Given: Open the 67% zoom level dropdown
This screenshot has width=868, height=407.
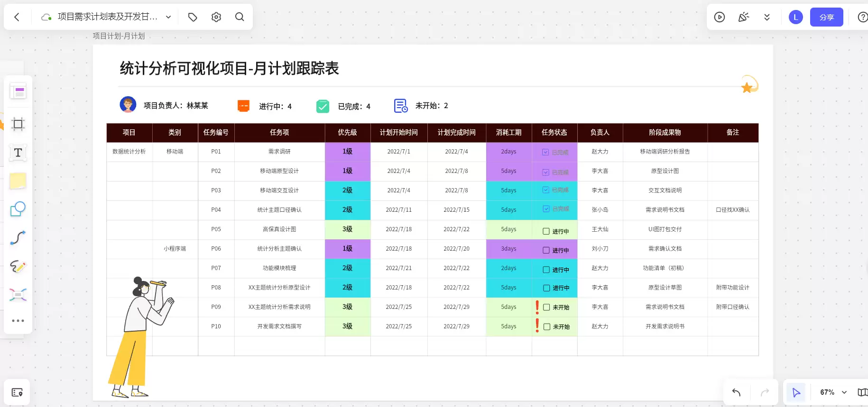Looking at the screenshot, I should click(x=833, y=392).
